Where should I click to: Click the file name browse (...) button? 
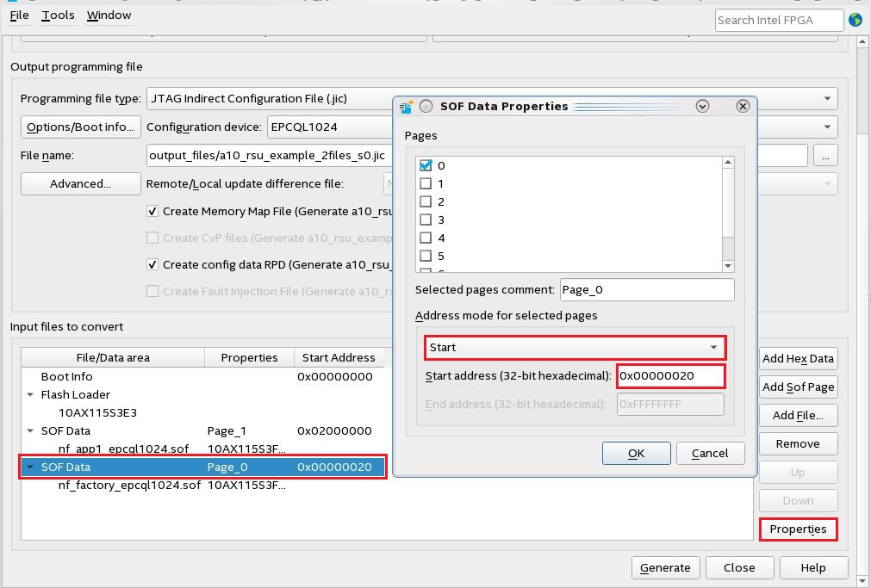[825, 156]
